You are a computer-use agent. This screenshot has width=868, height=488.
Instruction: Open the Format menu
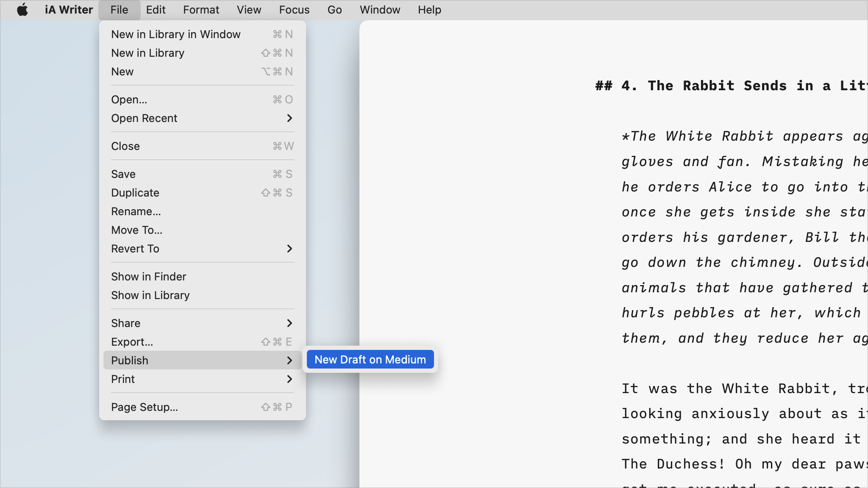point(201,10)
